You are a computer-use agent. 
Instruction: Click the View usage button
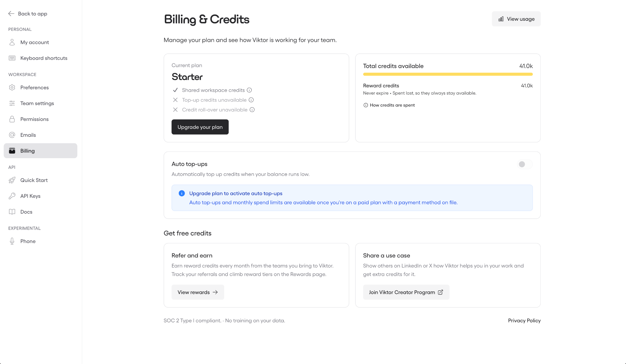pyautogui.click(x=516, y=19)
